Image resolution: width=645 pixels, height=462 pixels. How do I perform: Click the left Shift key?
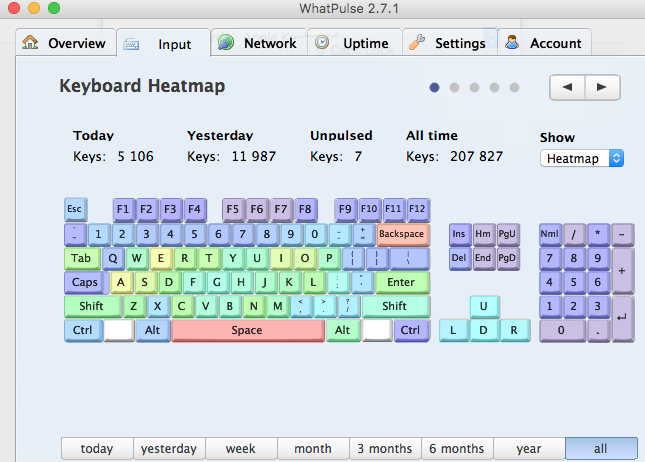93,306
